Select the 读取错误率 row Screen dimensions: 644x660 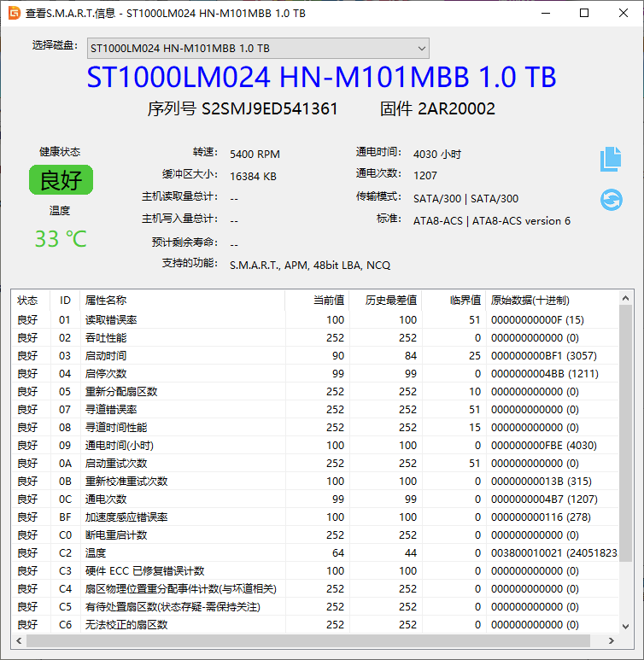coord(315,320)
